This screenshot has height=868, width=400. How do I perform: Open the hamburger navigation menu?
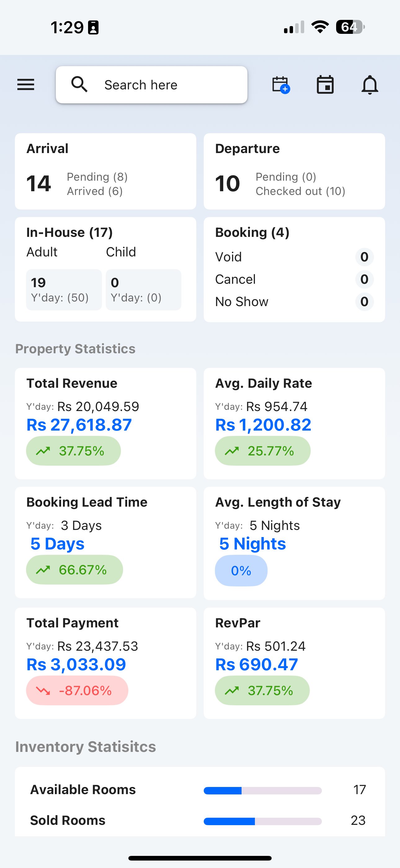[x=26, y=84]
